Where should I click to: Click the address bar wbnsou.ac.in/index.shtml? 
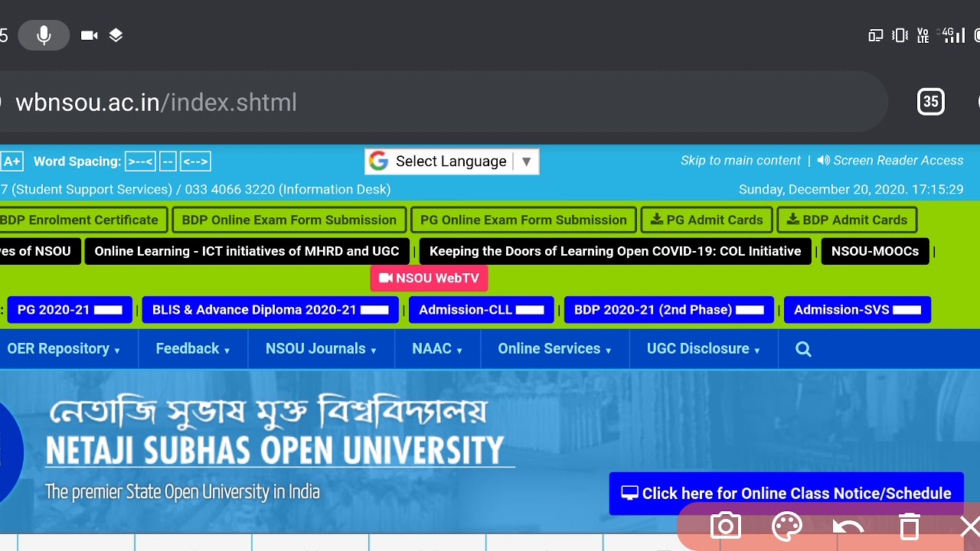(443, 102)
